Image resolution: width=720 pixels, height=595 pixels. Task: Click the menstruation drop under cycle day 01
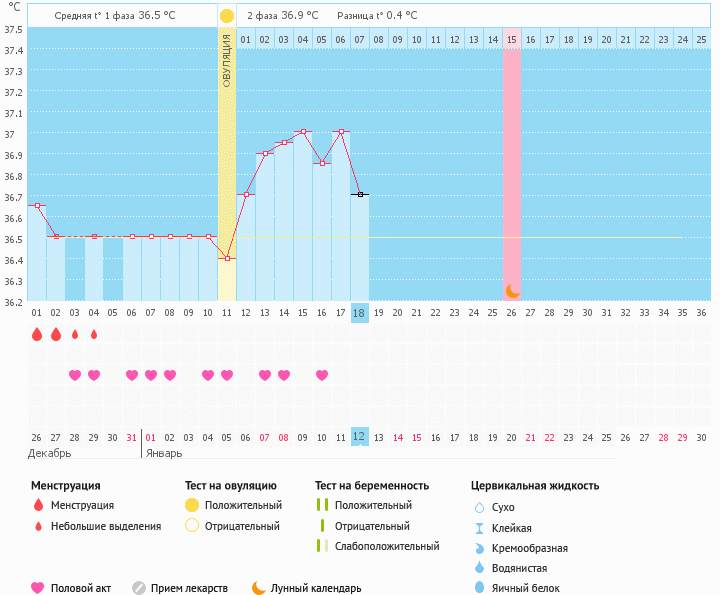pyautogui.click(x=37, y=334)
